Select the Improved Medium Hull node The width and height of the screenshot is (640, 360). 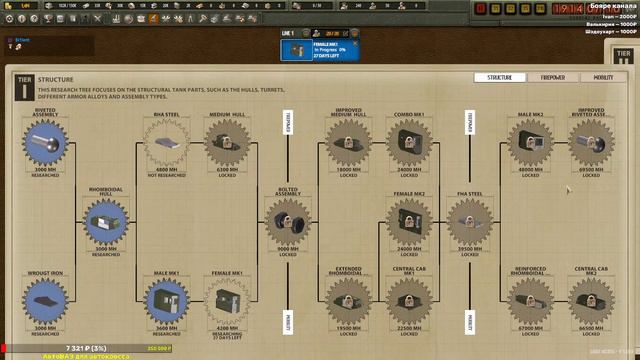click(x=349, y=143)
